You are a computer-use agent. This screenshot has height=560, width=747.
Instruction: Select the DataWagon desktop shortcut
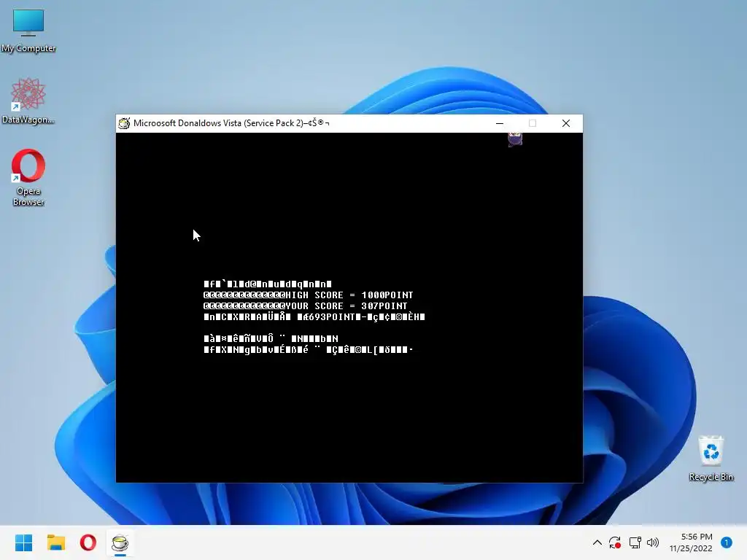point(28,101)
